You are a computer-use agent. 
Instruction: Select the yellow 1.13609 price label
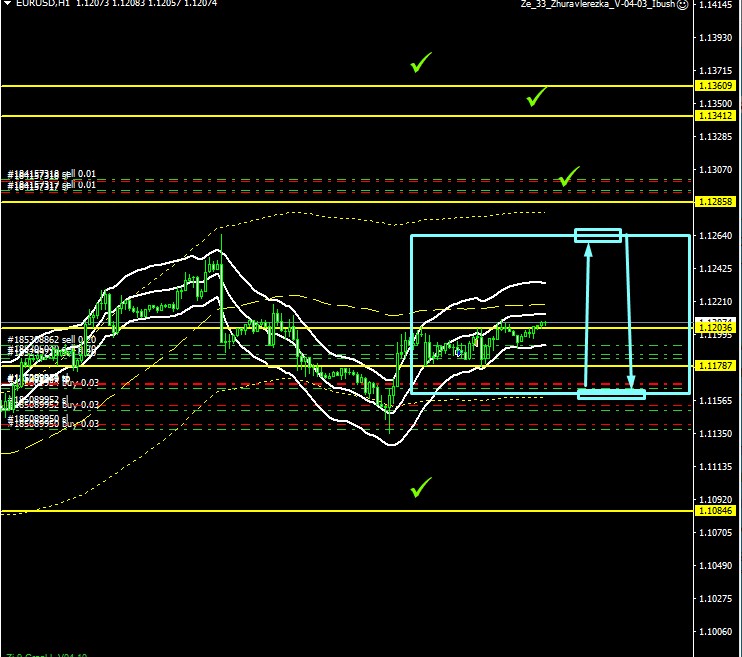(x=716, y=86)
